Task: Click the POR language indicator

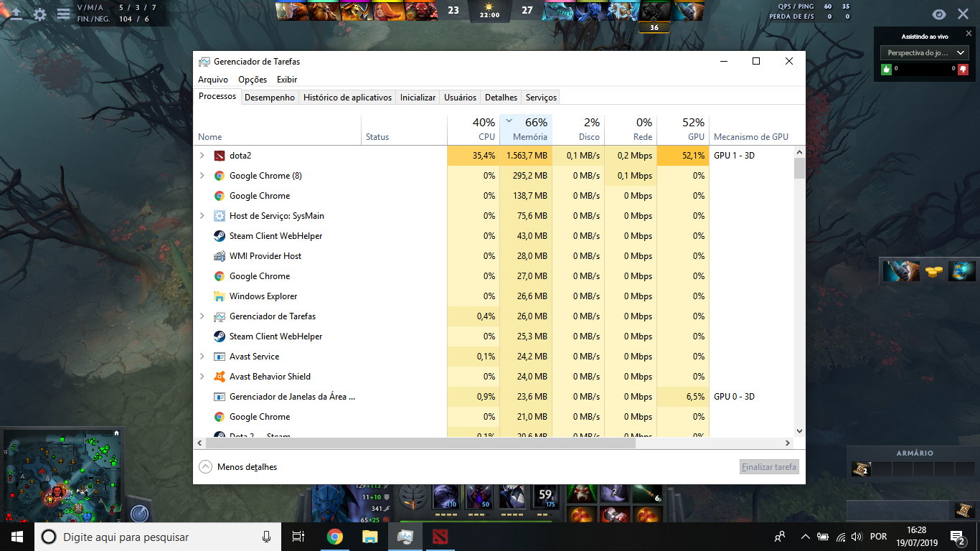Action: click(x=877, y=537)
